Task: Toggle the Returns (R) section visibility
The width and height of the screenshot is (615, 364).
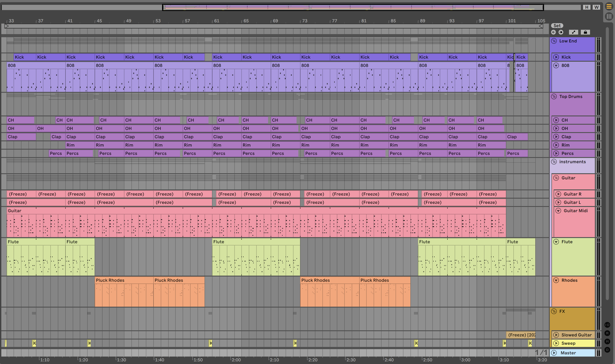Action: 607,333
